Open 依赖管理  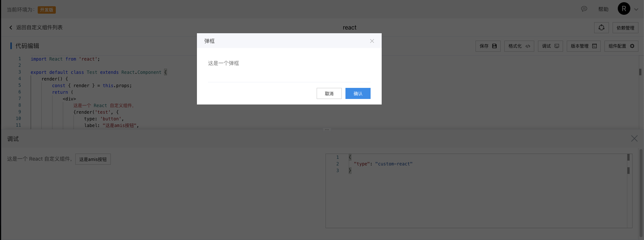click(x=626, y=28)
